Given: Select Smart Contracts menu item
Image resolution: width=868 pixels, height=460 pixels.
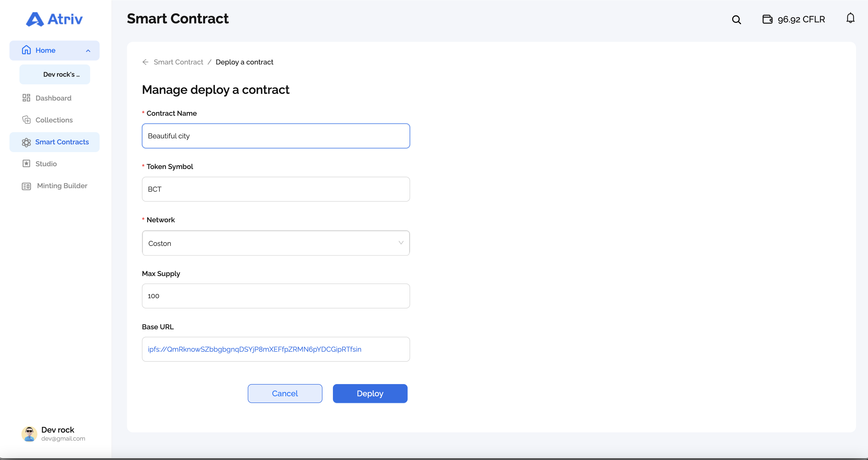Looking at the screenshot, I should [x=55, y=142].
